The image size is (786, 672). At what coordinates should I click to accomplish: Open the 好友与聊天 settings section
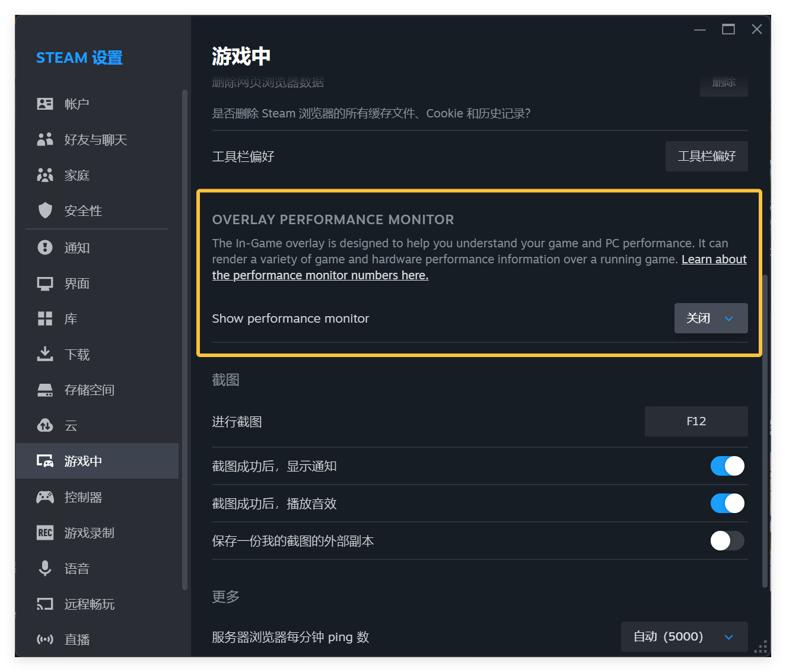point(97,139)
